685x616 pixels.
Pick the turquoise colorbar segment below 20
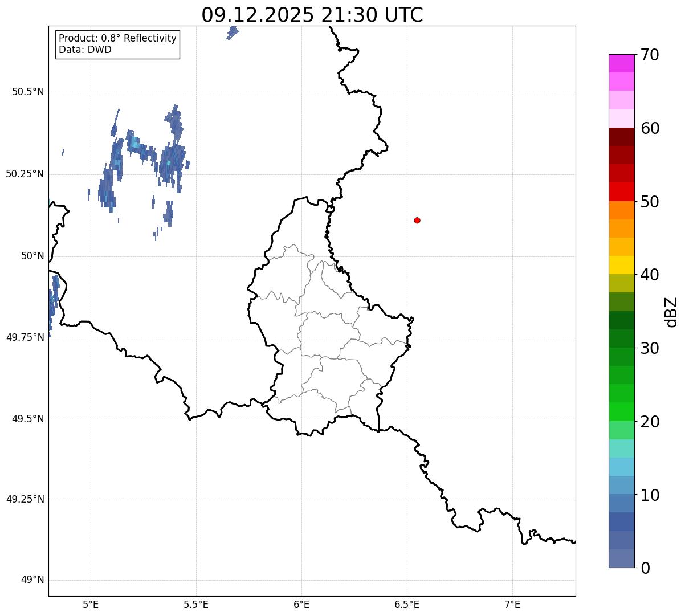tap(621, 448)
